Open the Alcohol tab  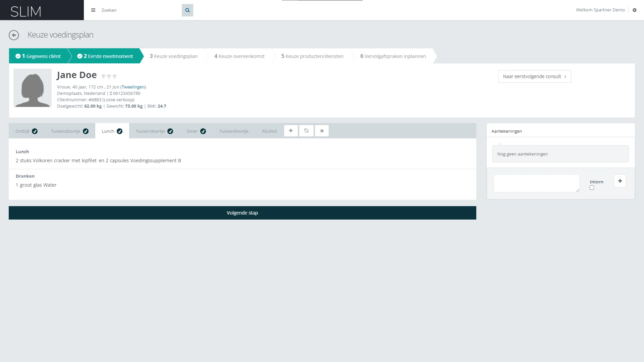269,131
